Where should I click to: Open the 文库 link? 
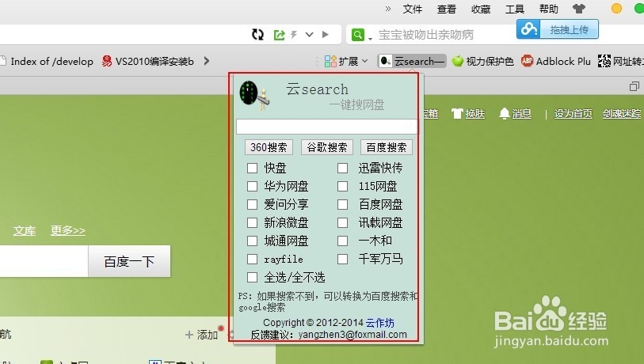click(25, 230)
